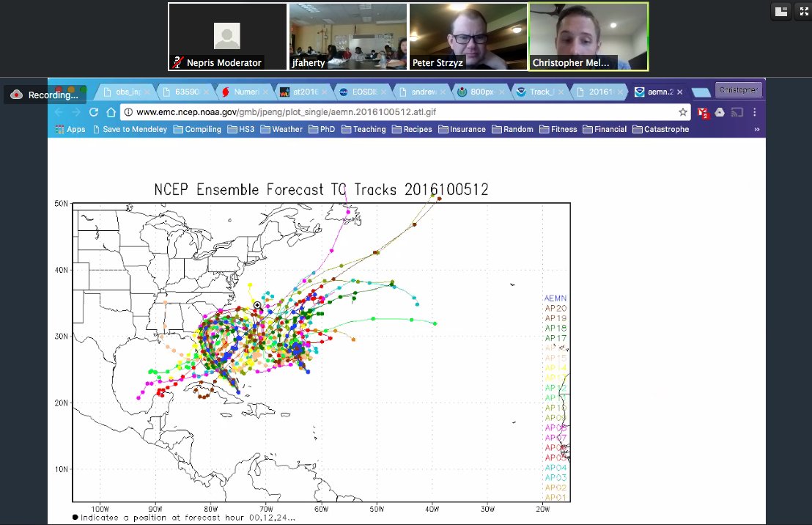The width and height of the screenshot is (812, 525).
Task: Close the at2016 tab
Action: point(324,92)
